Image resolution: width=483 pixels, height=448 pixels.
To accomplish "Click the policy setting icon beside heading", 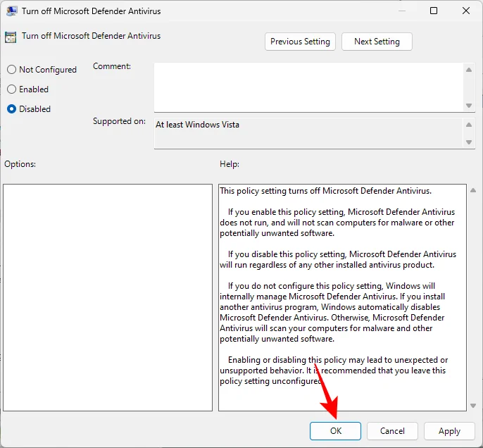I will pyautogui.click(x=11, y=37).
